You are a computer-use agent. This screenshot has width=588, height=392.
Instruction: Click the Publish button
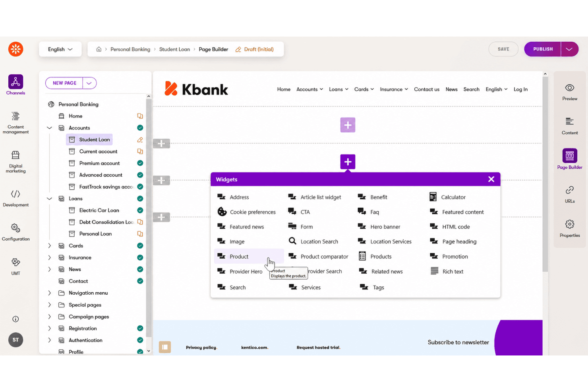(543, 49)
